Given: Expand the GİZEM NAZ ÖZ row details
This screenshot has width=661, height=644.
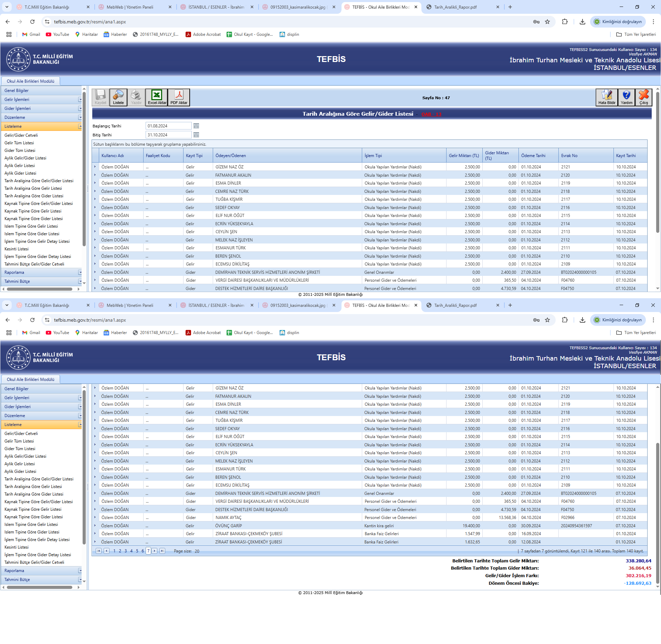Looking at the screenshot, I should pos(95,167).
